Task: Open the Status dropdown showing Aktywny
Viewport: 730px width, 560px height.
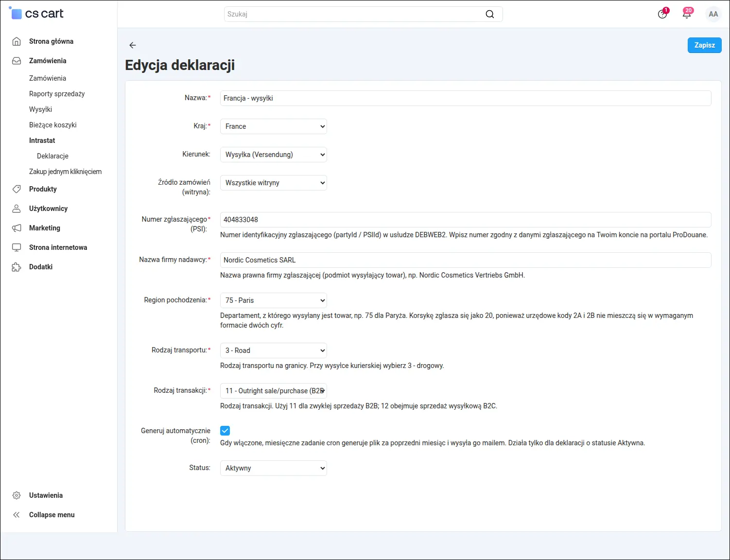Action: pyautogui.click(x=274, y=468)
